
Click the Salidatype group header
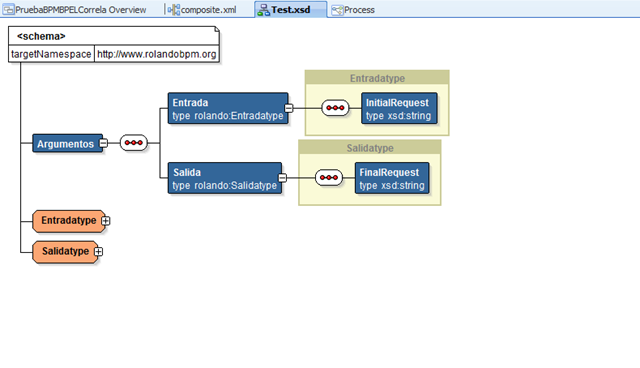click(x=370, y=148)
